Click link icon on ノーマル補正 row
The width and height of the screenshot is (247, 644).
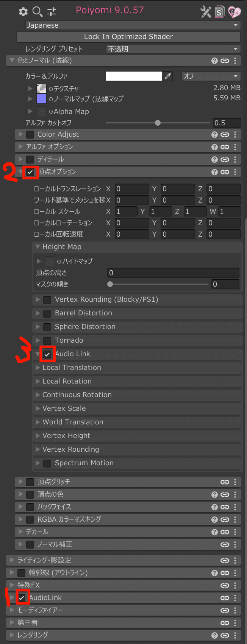225,544
